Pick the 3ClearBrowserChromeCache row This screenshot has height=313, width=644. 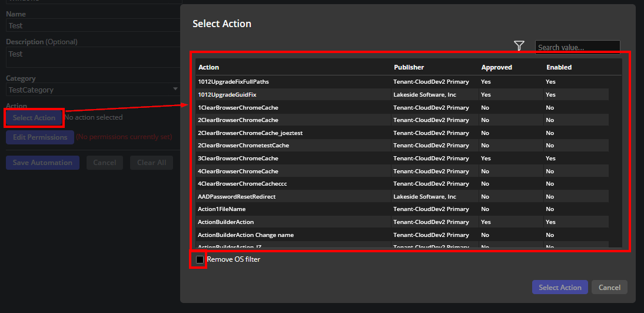(238, 158)
